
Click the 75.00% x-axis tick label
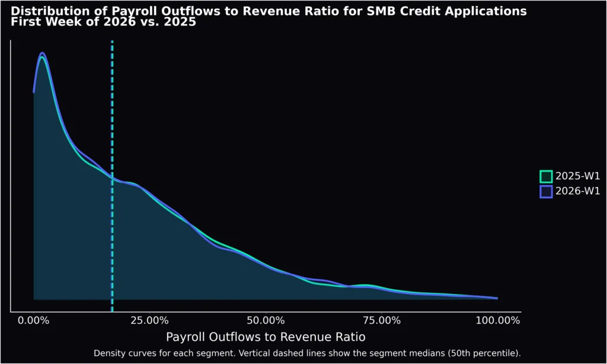(x=382, y=321)
